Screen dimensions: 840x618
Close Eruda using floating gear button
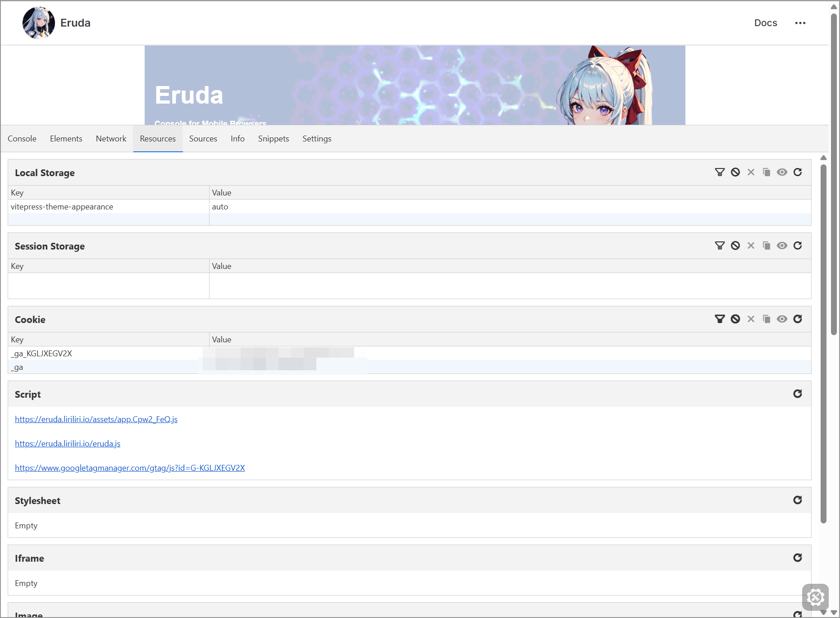[815, 597]
